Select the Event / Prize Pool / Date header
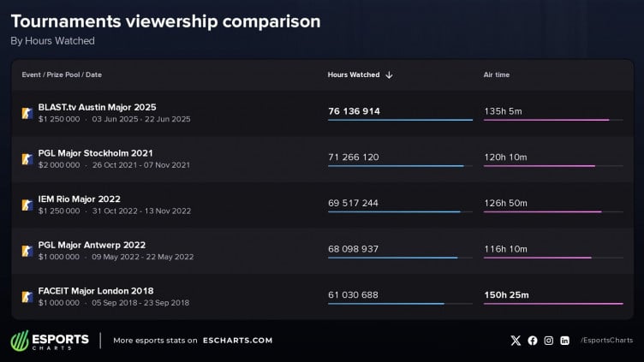Image resolution: width=644 pixels, height=362 pixels. pos(62,74)
